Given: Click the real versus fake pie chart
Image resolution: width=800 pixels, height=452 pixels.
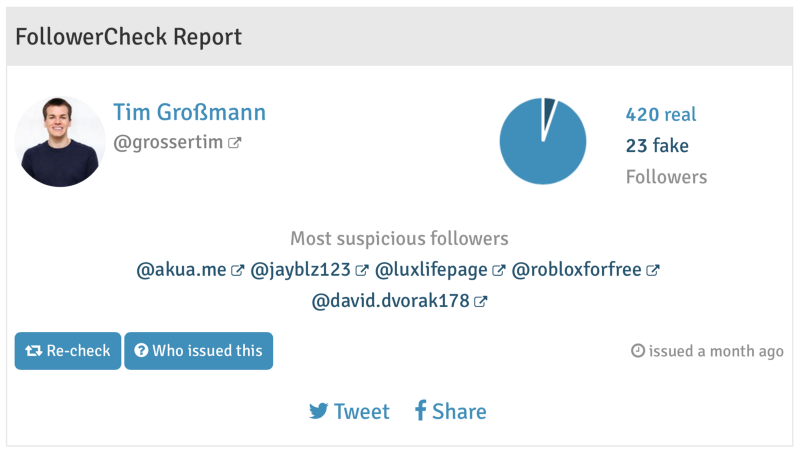Looking at the screenshot, I should (x=543, y=141).
